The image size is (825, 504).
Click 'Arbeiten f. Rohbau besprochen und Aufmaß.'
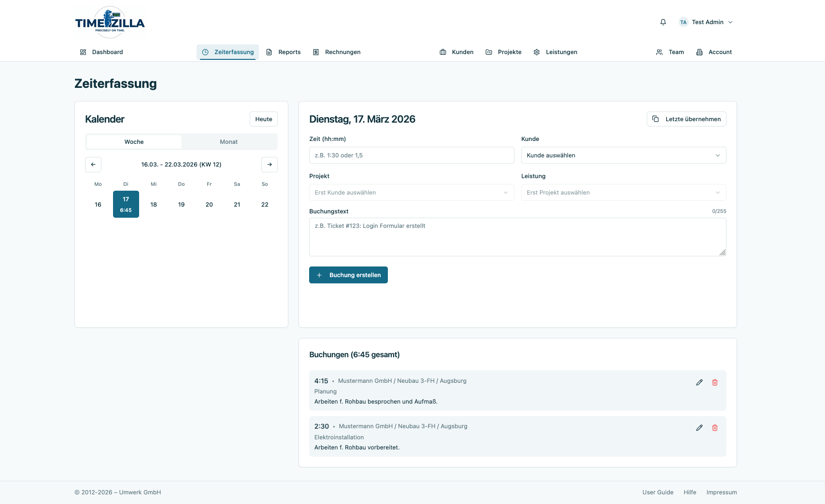click(x=376, y=402)
